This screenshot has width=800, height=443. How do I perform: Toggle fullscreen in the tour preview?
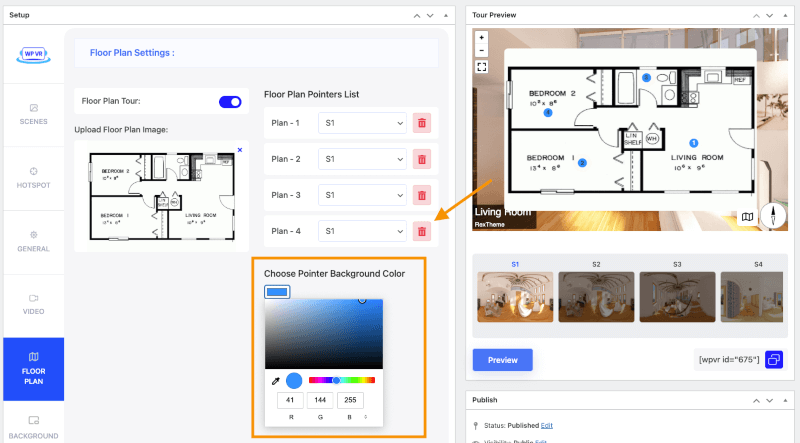pyautogui.click(x=481, y=67)
